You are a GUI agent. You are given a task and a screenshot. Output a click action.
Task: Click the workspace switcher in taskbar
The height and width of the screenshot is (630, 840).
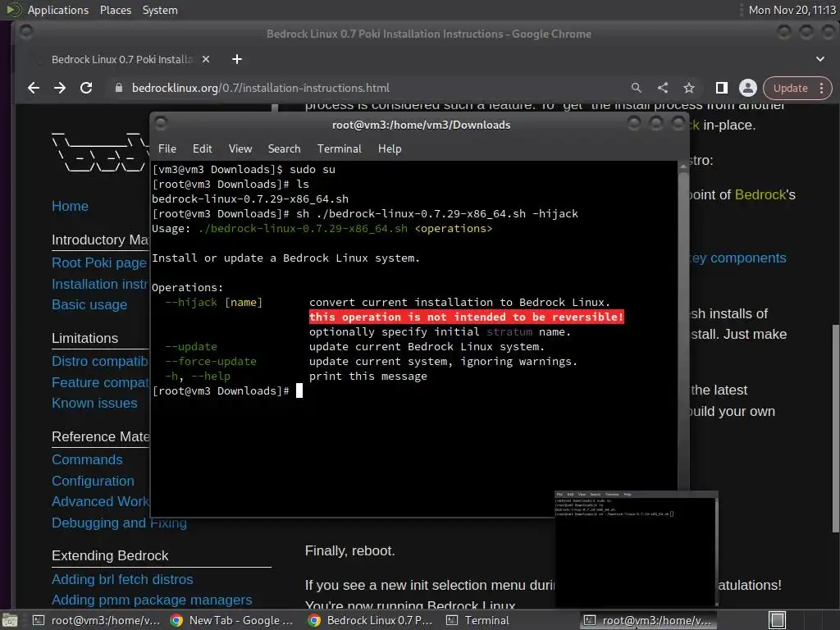(778, 620)
